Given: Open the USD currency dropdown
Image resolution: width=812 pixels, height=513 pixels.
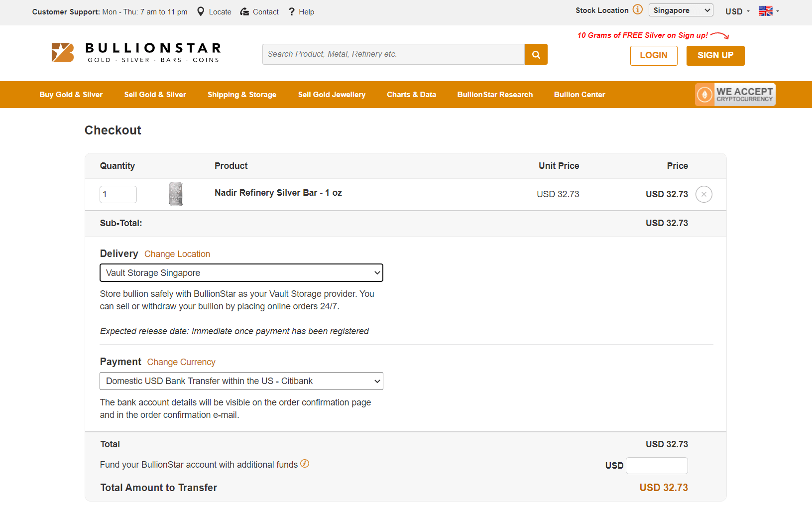Looking at the screenshot, I should coord(737,11).
